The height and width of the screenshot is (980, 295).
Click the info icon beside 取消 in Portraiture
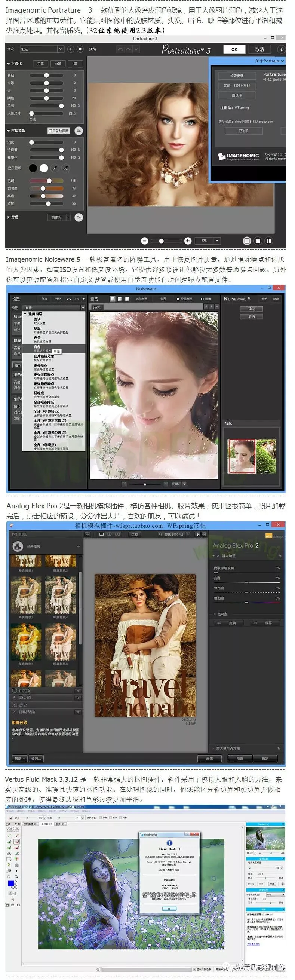pyautogui.click(x=281, y=49)
